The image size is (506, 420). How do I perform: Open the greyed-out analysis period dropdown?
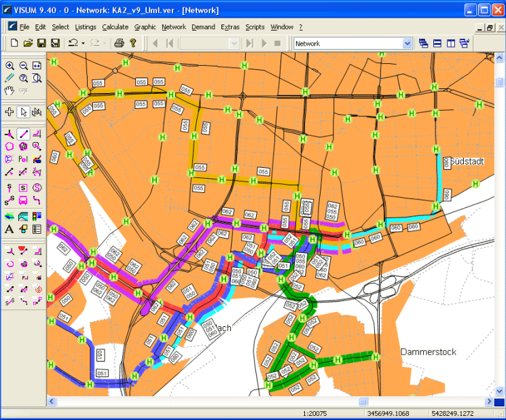click(234, 43)
